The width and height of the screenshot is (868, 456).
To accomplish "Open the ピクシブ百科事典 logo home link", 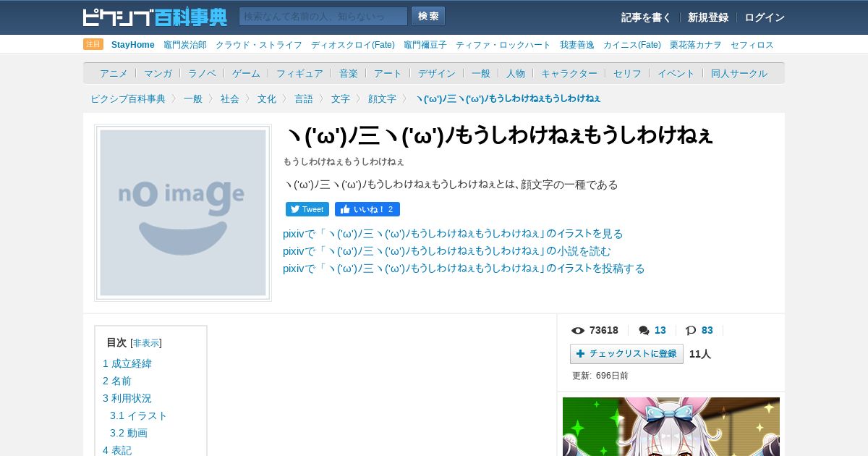I will (x=155, y=17).
